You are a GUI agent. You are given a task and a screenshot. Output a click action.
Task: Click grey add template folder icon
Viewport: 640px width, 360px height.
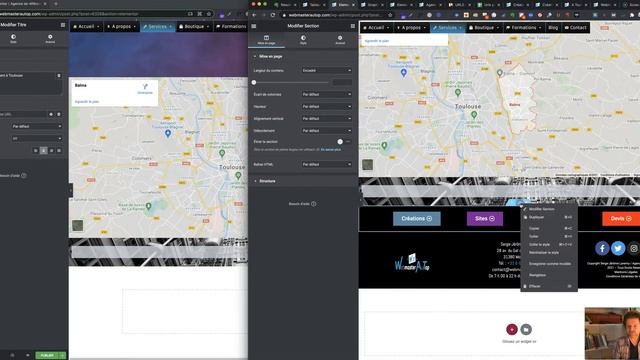coord(526,329)
